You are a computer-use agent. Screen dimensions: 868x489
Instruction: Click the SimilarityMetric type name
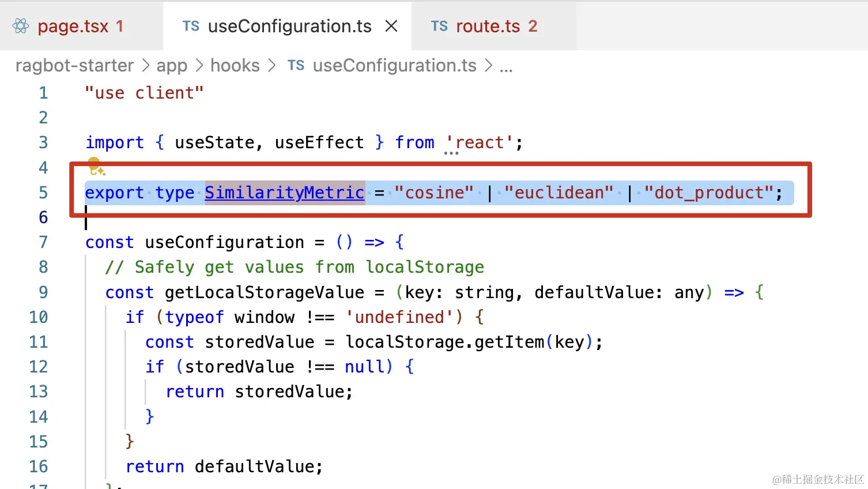[285, 193]
